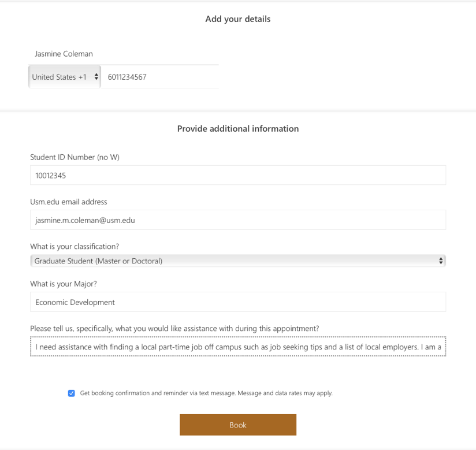This screenshot has height=450, width=476.
Task: Select the usm.edu email address input field
Action: (238, 220)
